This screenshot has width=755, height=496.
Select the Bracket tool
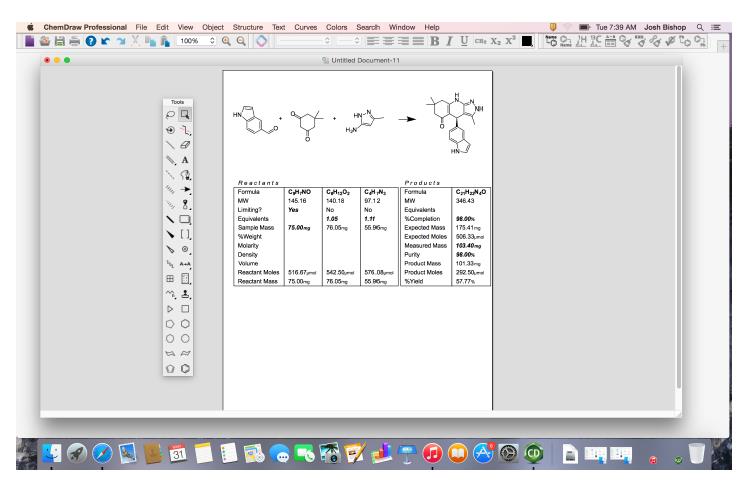coord(185,235)
